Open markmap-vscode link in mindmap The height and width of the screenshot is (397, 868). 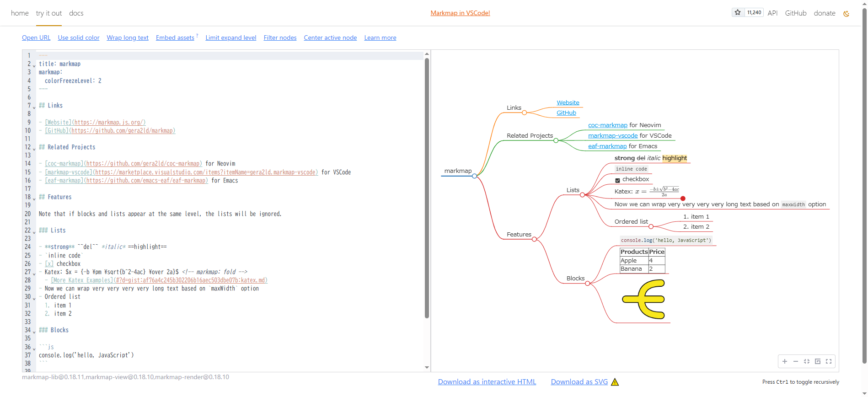click(x=613, y=136)
